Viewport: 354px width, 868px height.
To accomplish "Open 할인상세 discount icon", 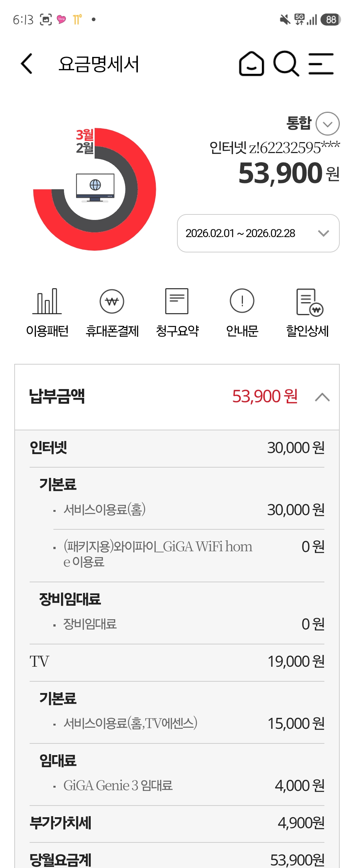I will [x=309, y=302].
